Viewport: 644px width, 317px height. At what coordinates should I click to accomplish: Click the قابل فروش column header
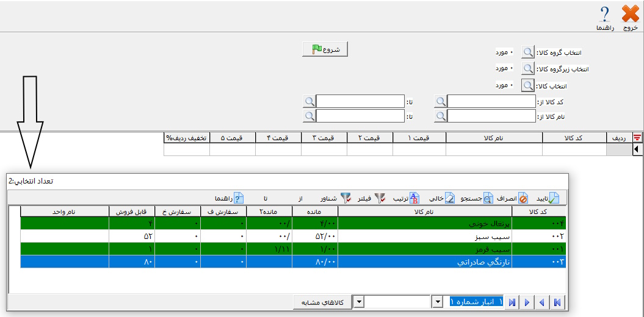pos(131,211)
